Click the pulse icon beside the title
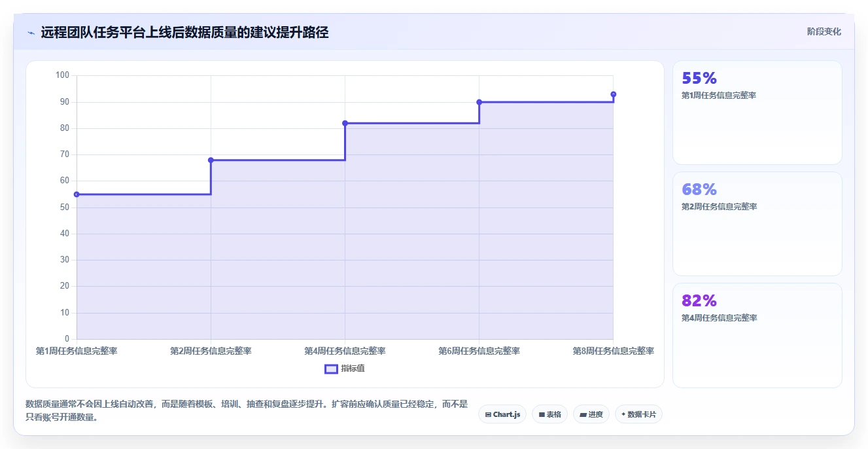The image size is (868, 449). (x=31, y=33)
